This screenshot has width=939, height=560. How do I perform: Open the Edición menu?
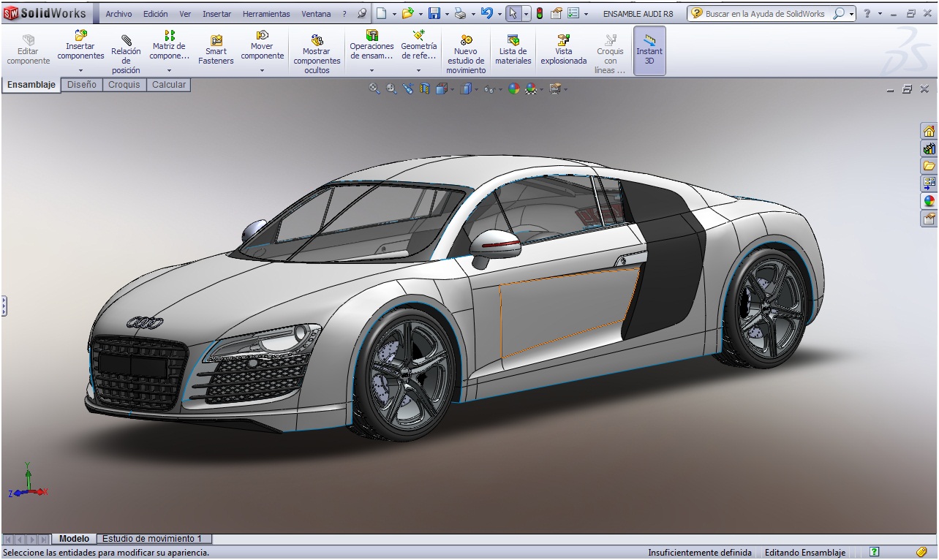pos(155,14)
